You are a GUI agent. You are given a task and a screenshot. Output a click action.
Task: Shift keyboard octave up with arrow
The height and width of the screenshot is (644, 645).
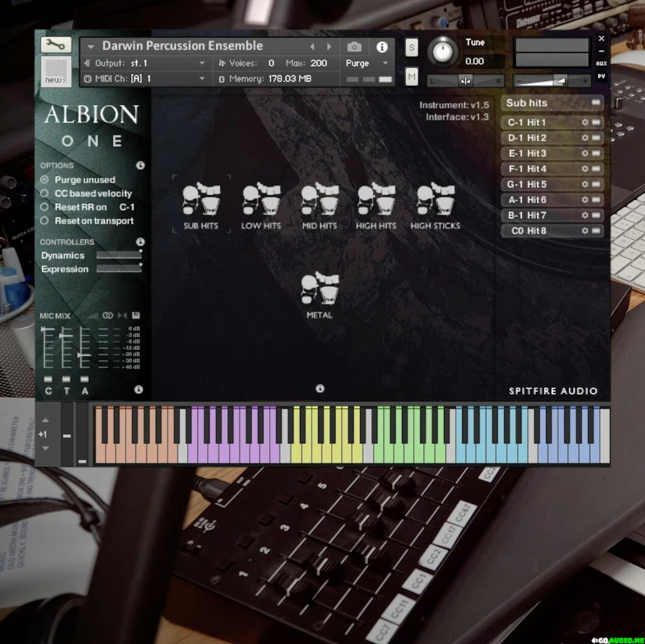click(46, 421)
